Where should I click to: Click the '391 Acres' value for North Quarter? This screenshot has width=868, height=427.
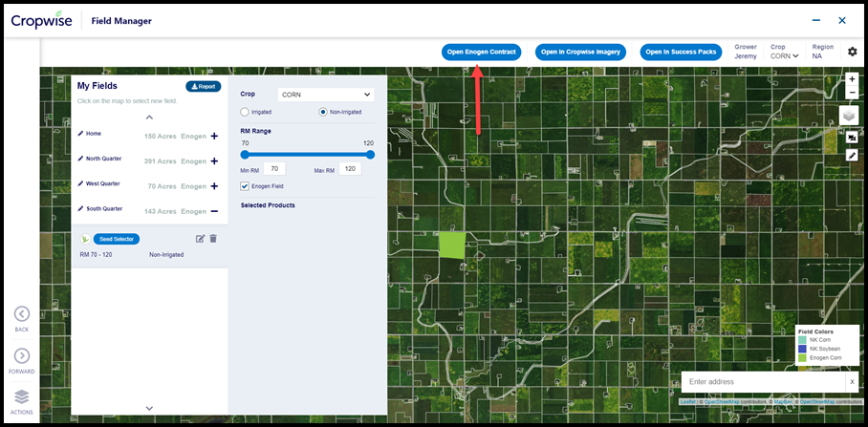pyautogui.click(x=160, y=161)
